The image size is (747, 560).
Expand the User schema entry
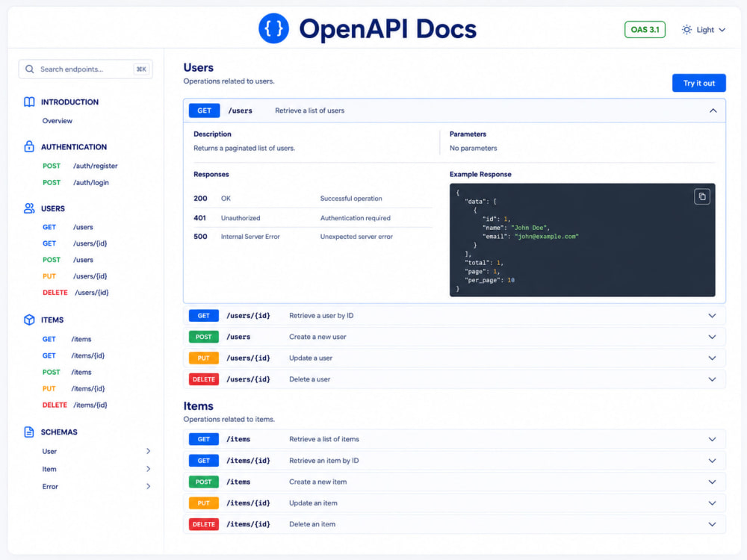pyautogui.click(x=96, y=451)
